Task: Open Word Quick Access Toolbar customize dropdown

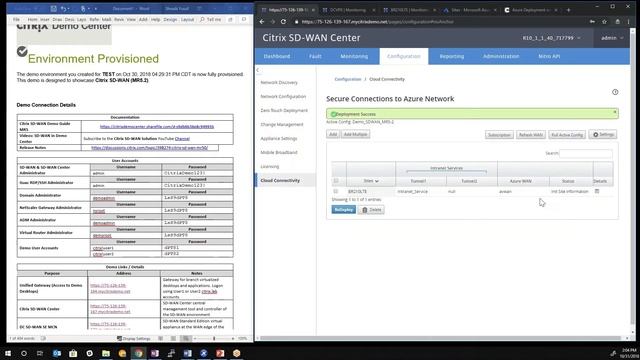Action: (96, 9)
